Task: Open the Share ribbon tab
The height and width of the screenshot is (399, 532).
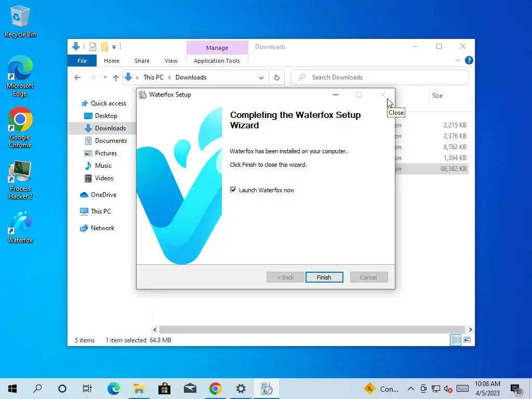Action: click(x=142, y=61)
